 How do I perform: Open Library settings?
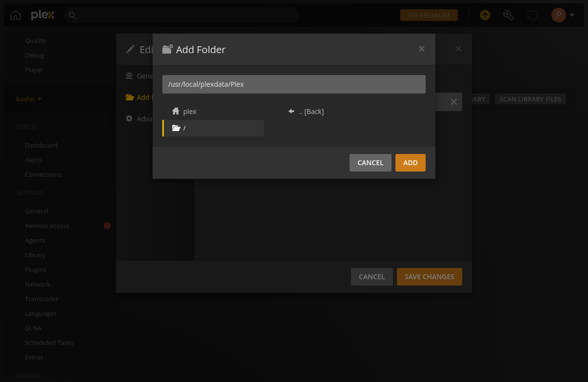pos(35,255)
